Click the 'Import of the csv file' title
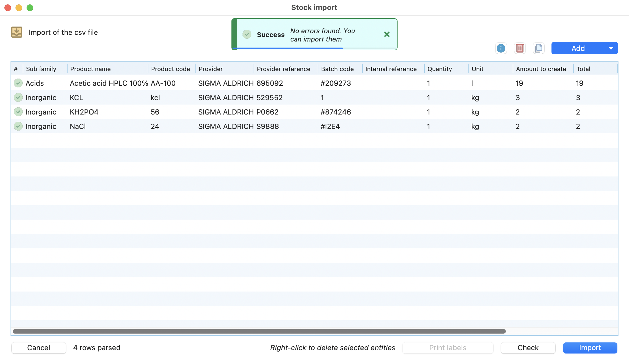 (63, 32)
